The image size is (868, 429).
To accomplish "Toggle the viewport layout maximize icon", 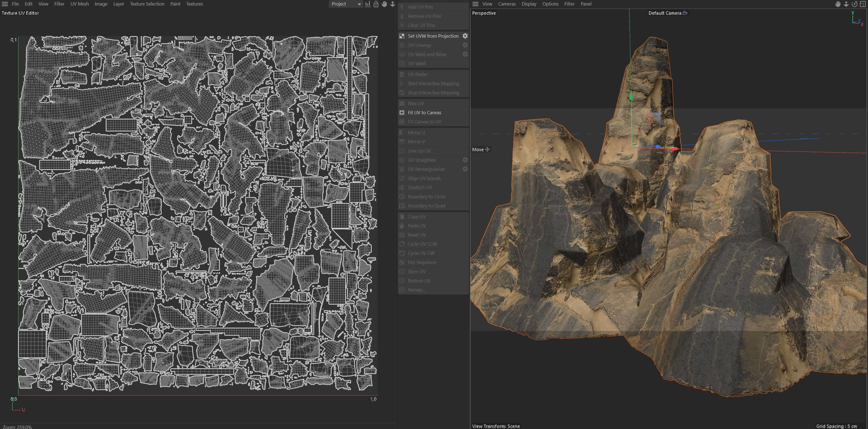I will point(863,4).
